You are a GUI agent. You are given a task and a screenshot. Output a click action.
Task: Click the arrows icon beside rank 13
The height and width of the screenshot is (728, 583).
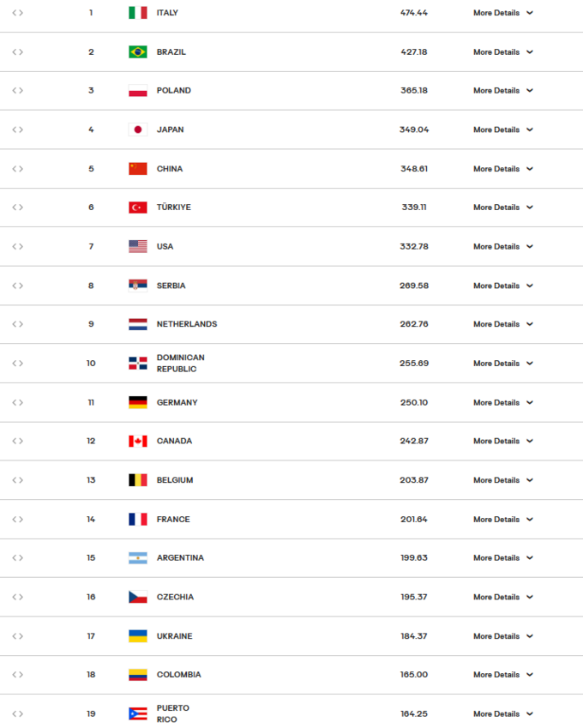tap(17, 480)
